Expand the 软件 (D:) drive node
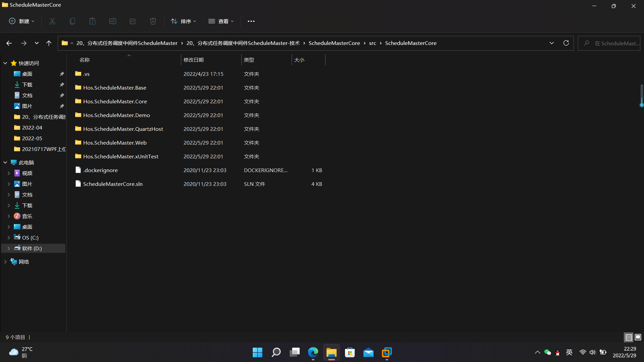This screenshot has height=362, width=644. [9, 248]
